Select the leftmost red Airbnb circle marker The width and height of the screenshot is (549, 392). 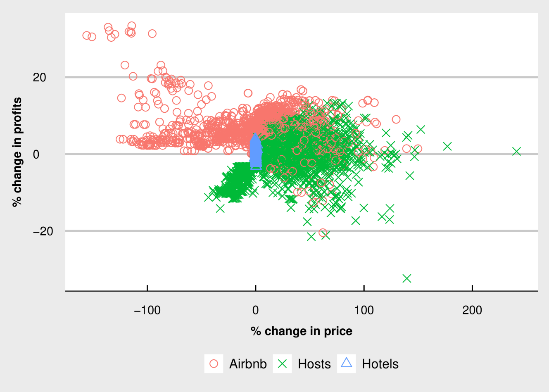[x=87, y=36]
